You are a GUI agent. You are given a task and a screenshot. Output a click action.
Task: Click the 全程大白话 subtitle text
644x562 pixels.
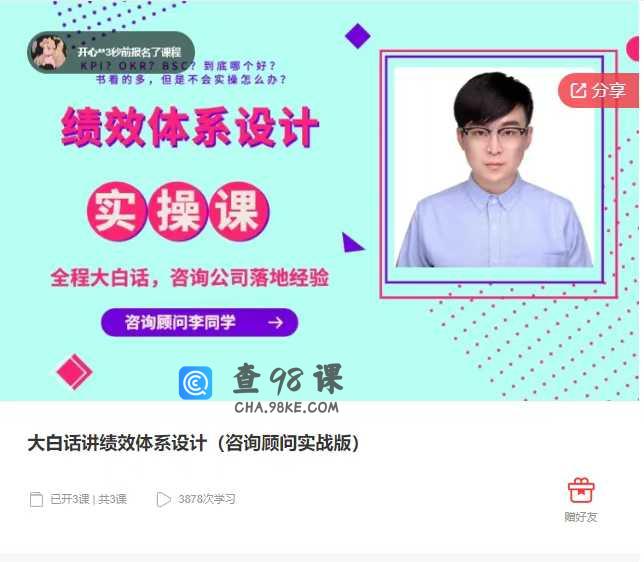[99, 278]
